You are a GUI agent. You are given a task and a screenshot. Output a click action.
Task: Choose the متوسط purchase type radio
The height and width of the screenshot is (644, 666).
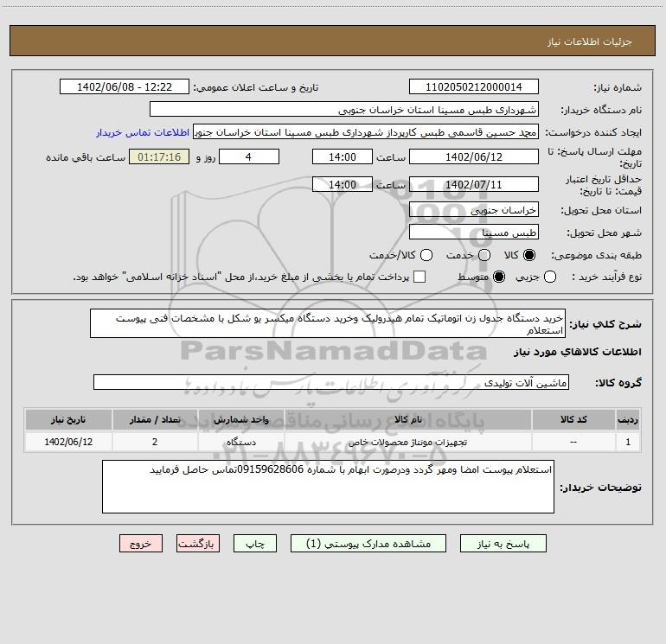(x=499, y=277)
